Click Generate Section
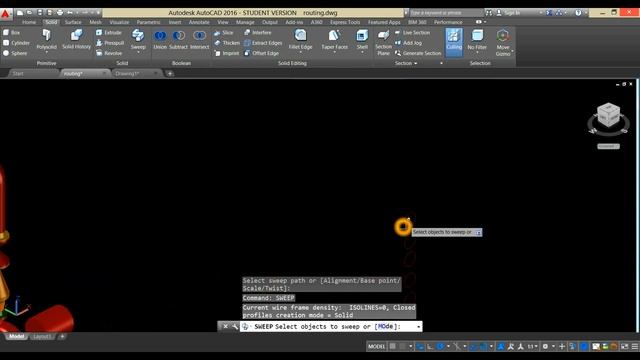The width and height of the screenshot is (640, 360). click(418, 53)
